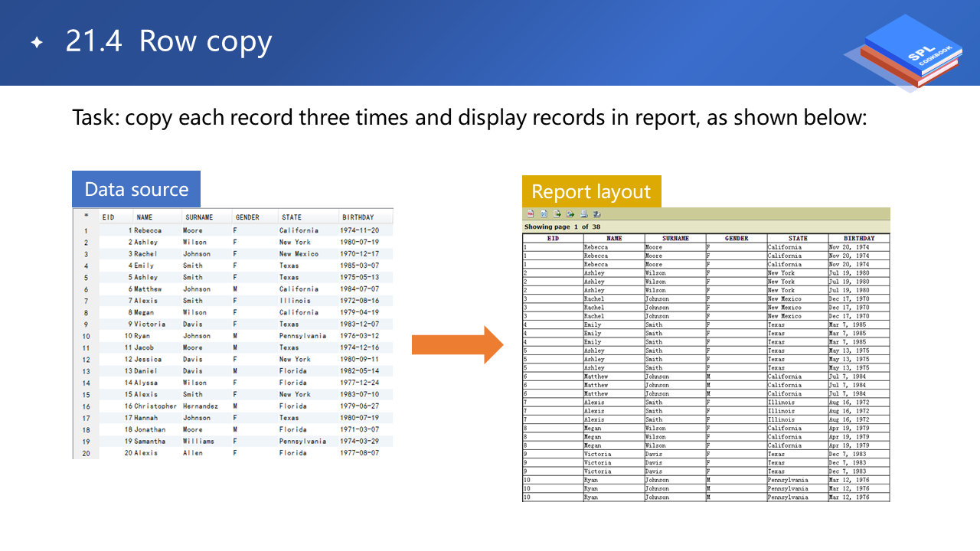The height and width of the screenshot is (551, 980).
Task: Click the PDF export icon in report toolbar
Action: pos(530,214)
